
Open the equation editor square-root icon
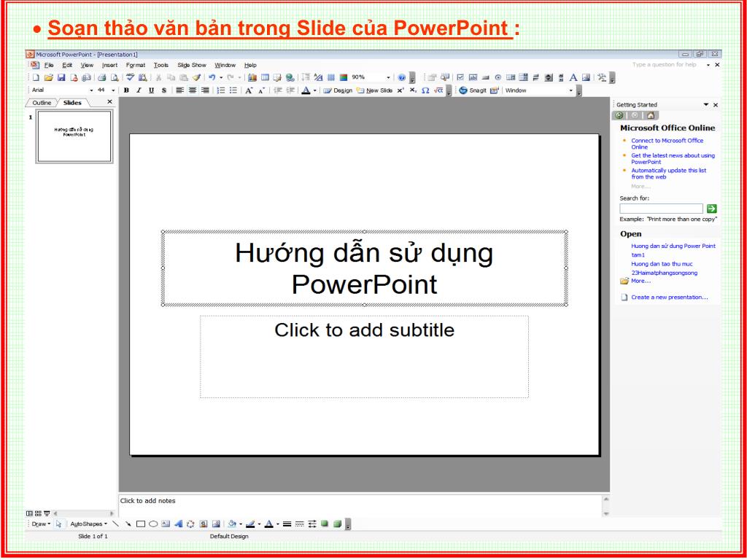pyautogui.click(x=438, y=90)
